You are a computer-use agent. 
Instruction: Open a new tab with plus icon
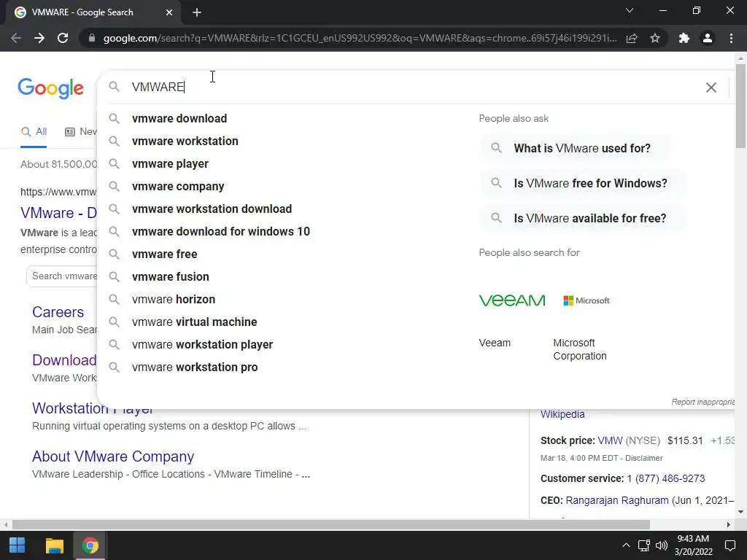(197, 12)
